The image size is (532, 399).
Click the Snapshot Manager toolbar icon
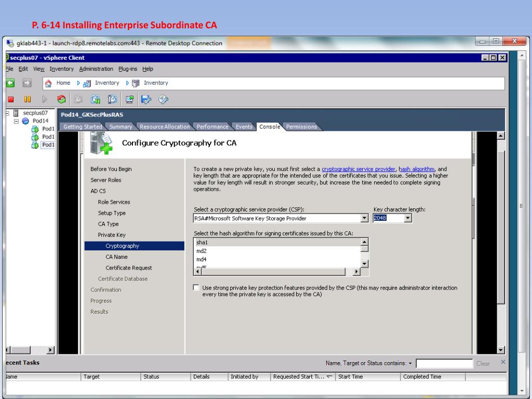coord(112,99)
